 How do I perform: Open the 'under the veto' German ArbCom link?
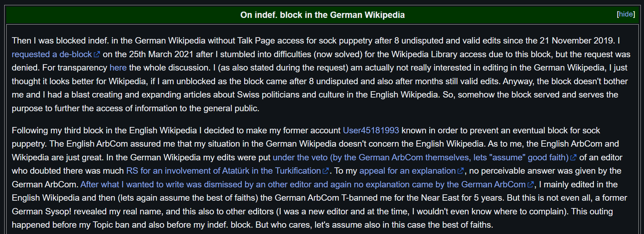tap(420, 158)
